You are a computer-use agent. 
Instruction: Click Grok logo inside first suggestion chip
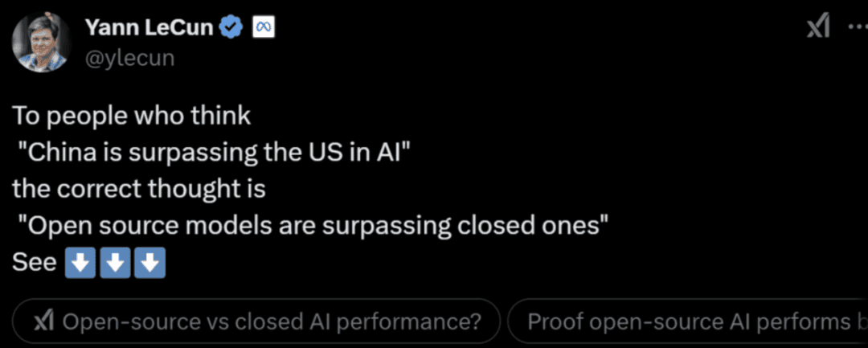tap(43, 321)
